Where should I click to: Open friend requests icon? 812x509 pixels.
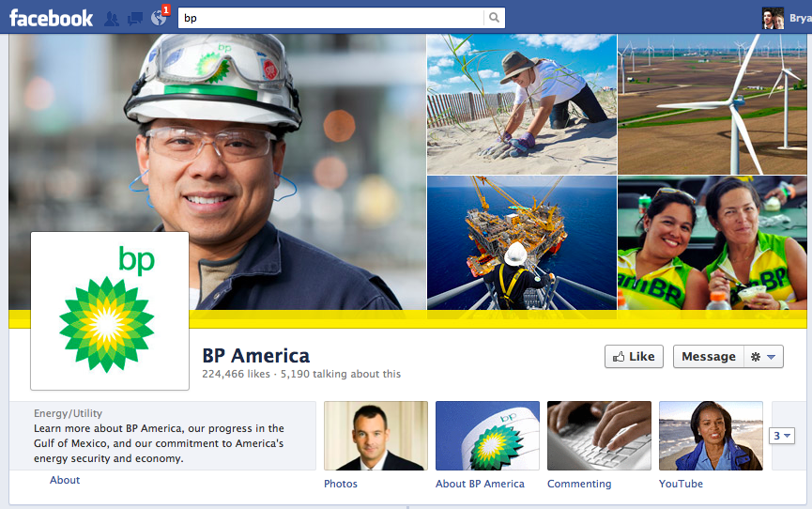coord(113,18)
